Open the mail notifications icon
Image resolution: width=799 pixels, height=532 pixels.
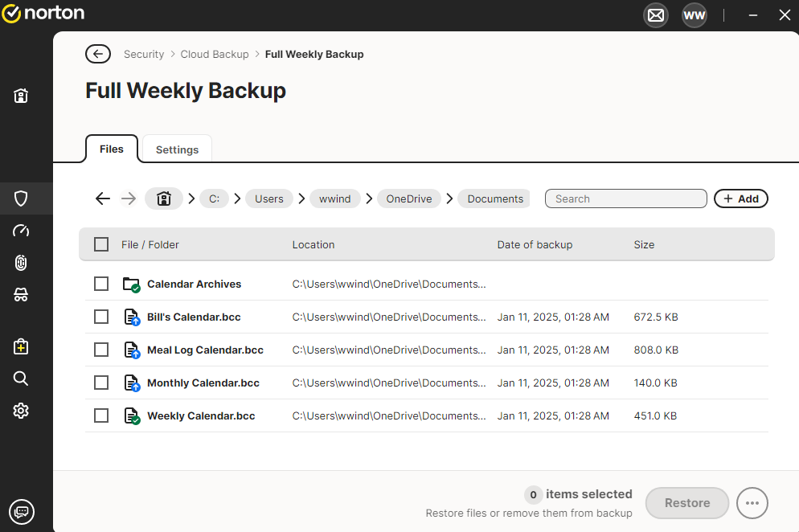click(x=656, y=15)
